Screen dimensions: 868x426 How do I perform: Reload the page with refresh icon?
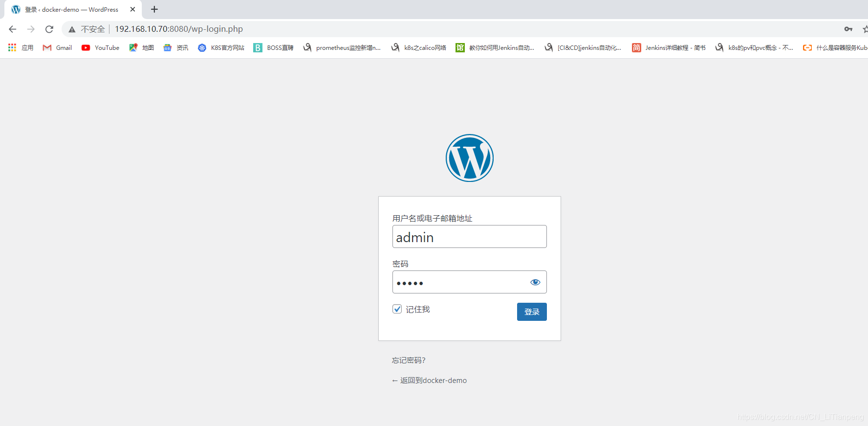(x=49, y=29)
